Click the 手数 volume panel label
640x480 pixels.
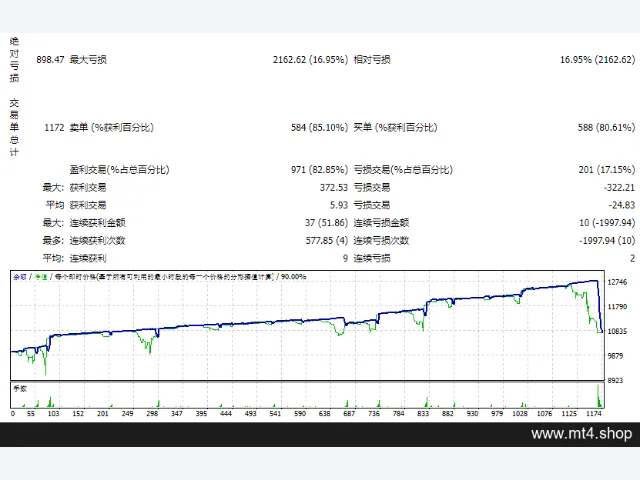(x=20, y=389)
